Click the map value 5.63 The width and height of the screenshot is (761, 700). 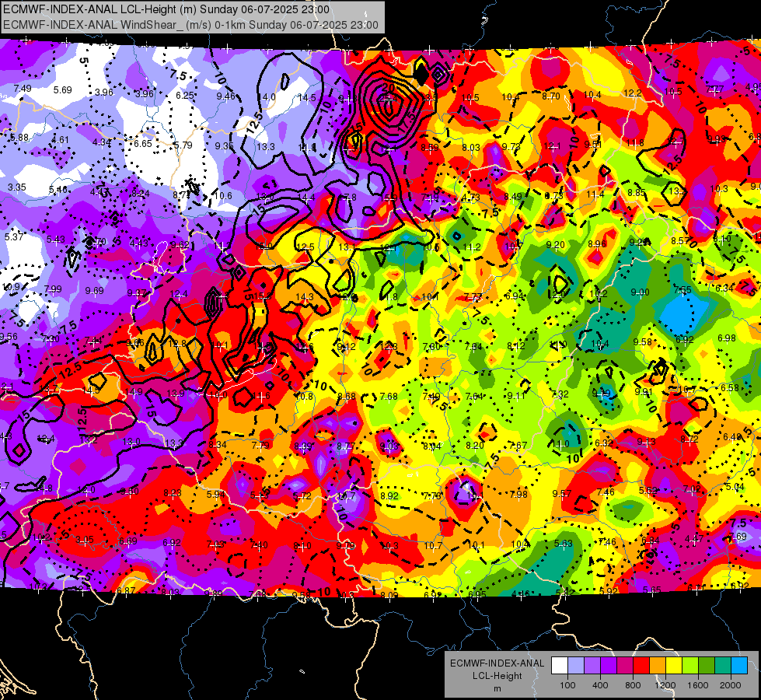(x=564, y=544)
